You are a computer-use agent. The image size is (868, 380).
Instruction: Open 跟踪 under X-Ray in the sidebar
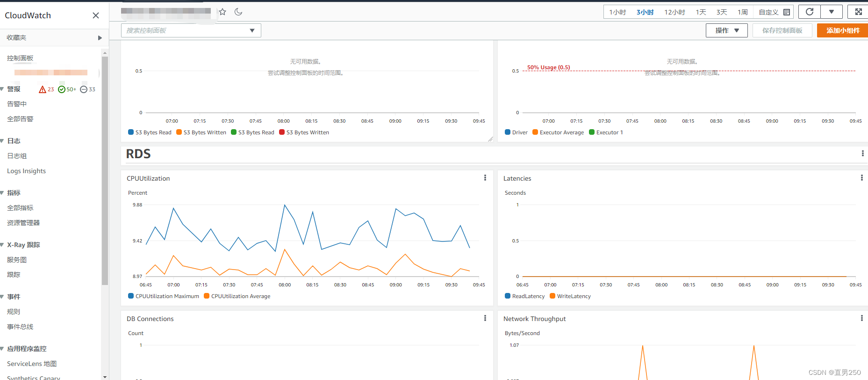[14, 275]
